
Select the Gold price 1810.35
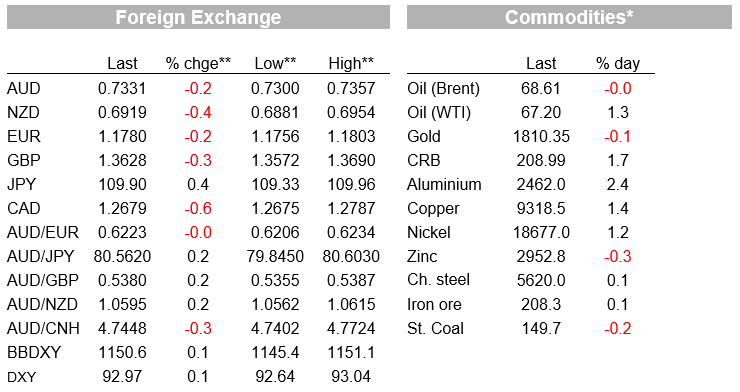(541, 136)
